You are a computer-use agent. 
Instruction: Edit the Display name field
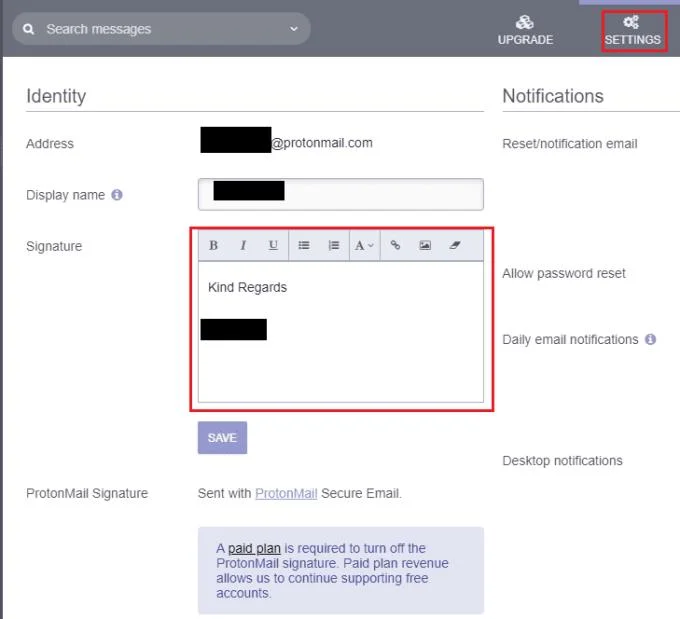point(341,194)
